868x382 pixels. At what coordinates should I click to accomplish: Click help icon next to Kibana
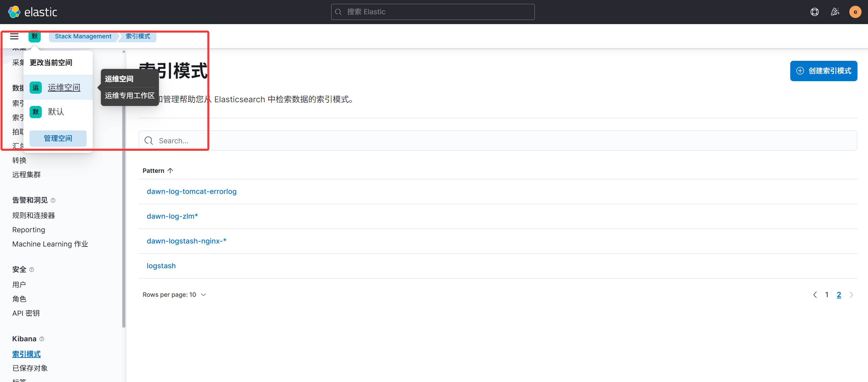(x=42, y=339)
